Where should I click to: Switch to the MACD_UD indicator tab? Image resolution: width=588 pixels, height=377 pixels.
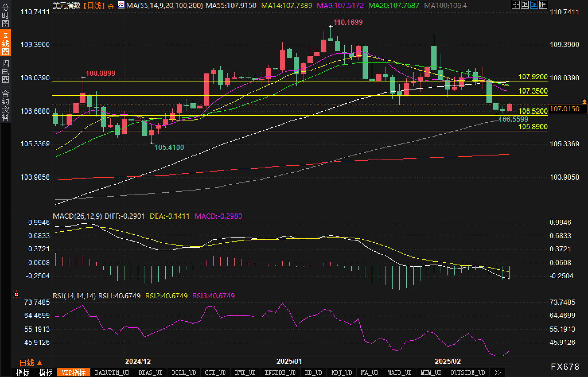point(399,372)
